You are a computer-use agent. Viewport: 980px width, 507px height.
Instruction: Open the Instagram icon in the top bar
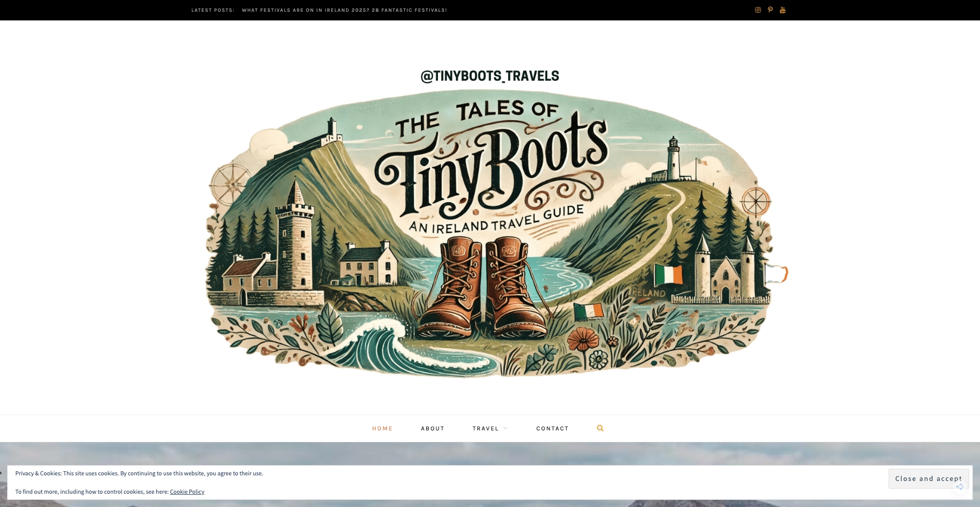click(x=757, y=10)
